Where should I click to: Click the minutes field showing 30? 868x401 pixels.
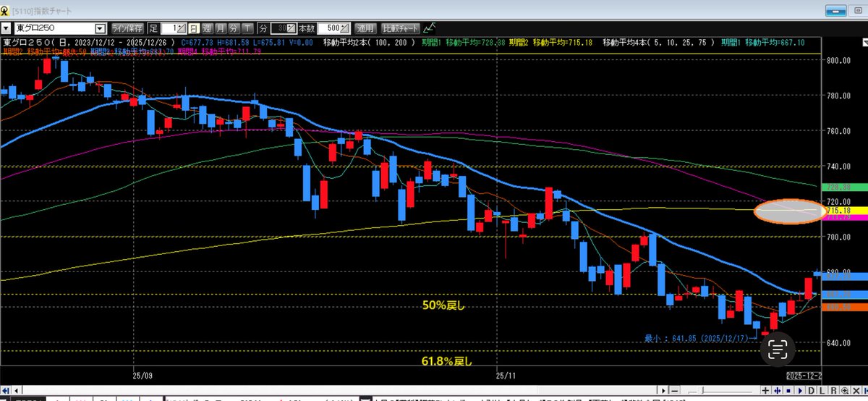(278, 28)
